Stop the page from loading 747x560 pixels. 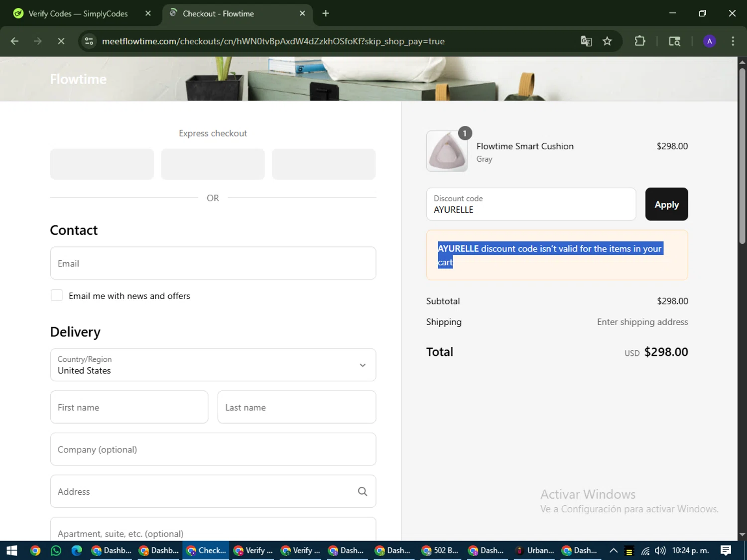pos(61,41)
